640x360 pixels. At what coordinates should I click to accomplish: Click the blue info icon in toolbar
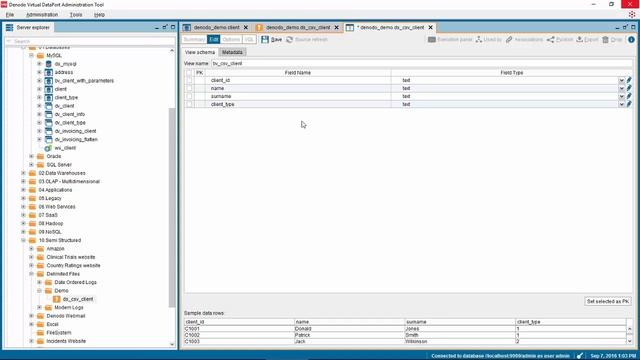pos(631,40)
